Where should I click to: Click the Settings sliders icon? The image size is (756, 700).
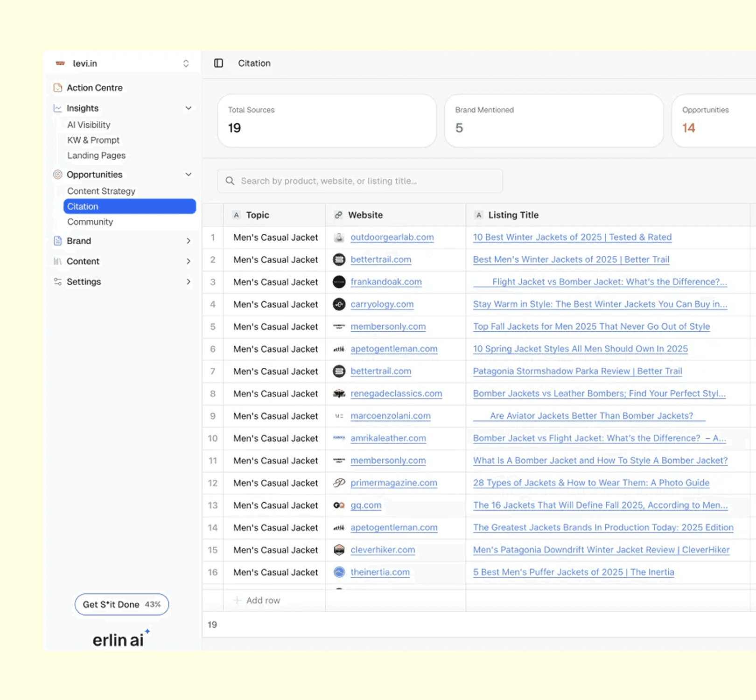pyautogui.click(x=58, y=282)
